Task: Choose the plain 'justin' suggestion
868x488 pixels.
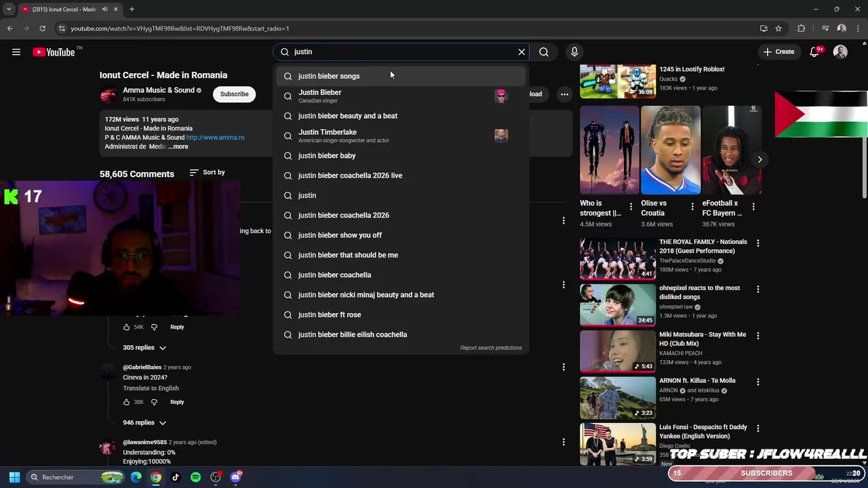Action: [x=401, y=195]
